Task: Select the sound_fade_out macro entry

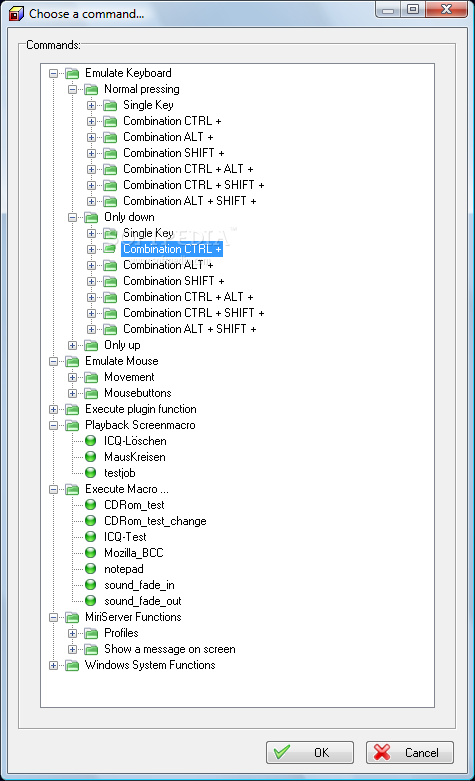Action: 142,601
